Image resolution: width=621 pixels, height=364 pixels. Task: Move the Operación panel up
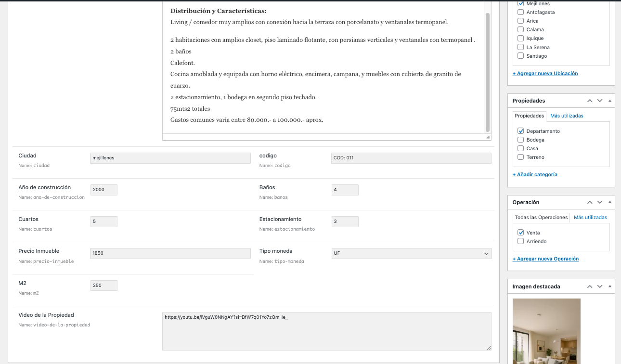(590, 202)
